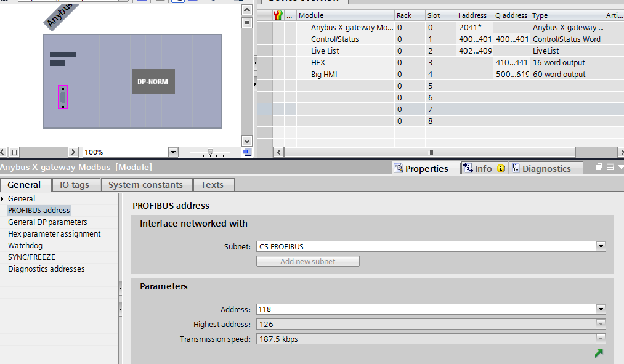Select PROFIBUS address in the navigation tree

click(39, 211)
